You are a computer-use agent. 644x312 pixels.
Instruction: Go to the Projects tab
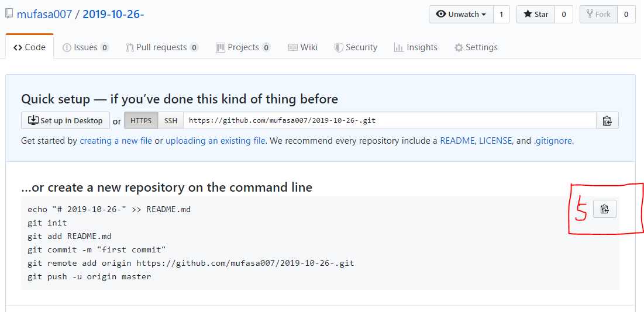click(x=243, y=47)
